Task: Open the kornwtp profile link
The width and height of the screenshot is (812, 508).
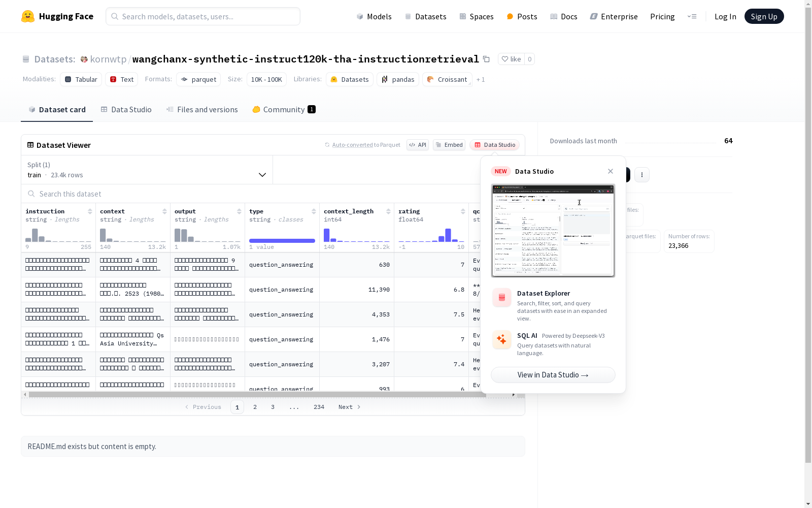Action: point(108,59)
